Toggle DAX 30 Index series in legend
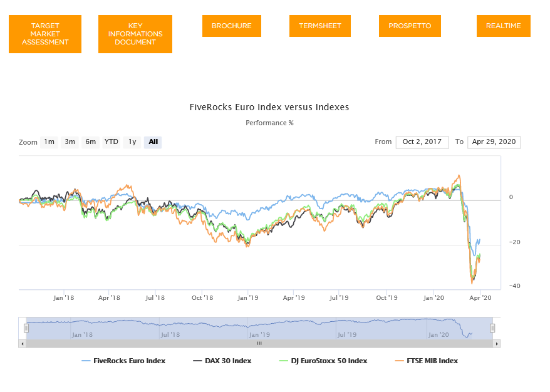This screenshot has width=550, height=392. pos(222,361)
